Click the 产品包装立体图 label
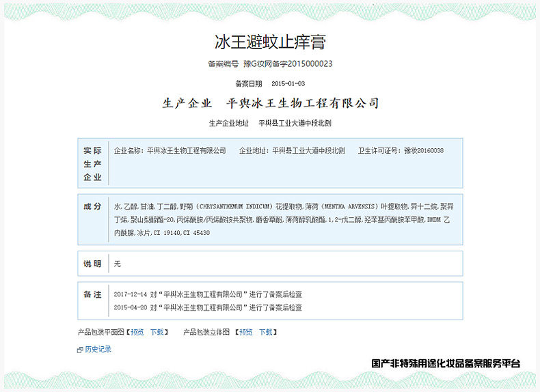Viewport: 540px width, 392px height. coord(206,332)
